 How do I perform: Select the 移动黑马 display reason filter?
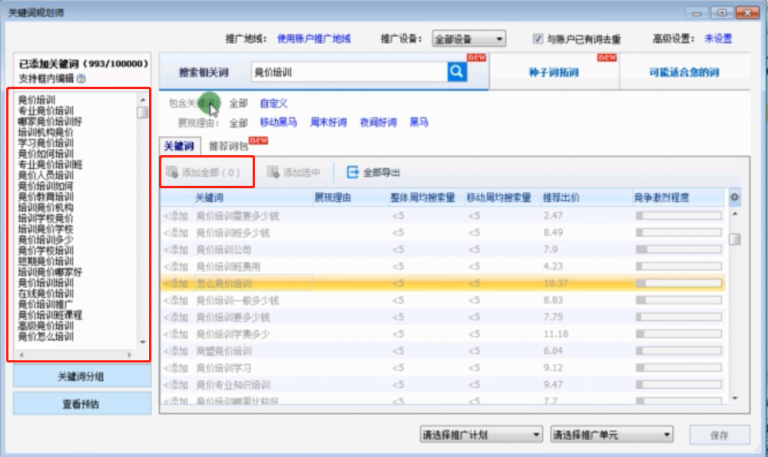pyautogui.click(x=278, y=122)
